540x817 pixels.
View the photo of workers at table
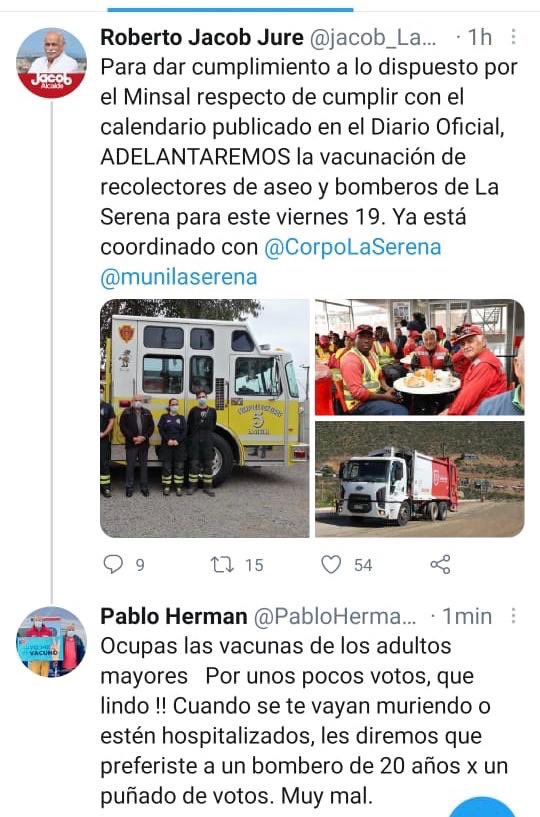420,357
